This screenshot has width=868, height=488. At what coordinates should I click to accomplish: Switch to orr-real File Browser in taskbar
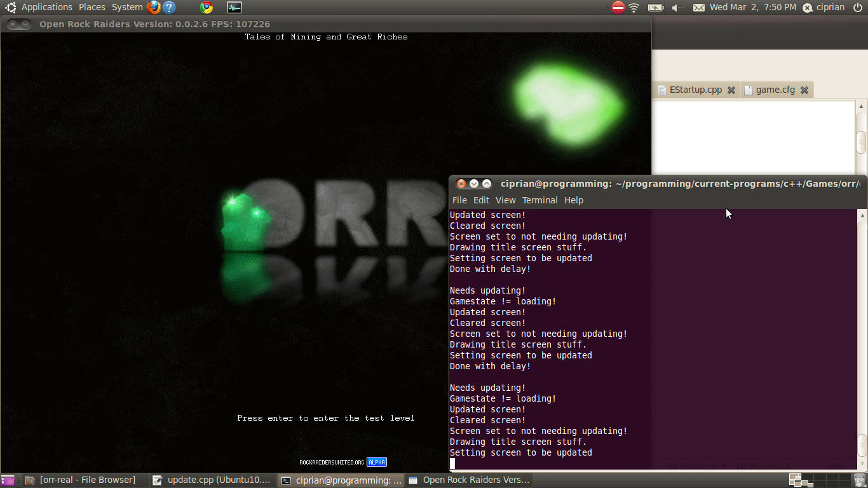85,480
